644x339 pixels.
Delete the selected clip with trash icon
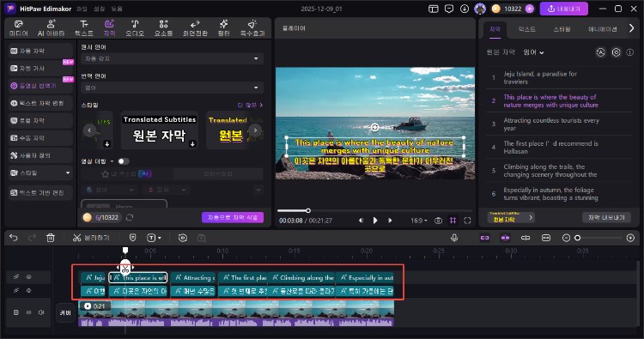[x=51, y=238]
